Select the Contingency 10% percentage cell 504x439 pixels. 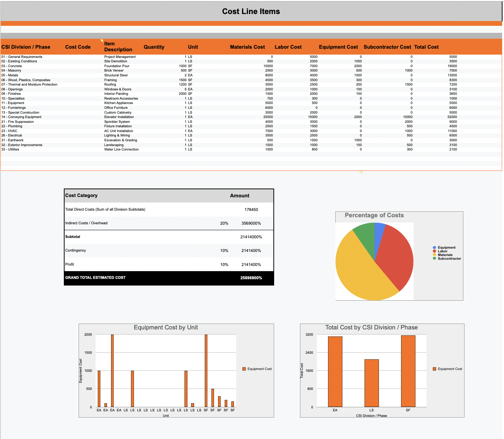pos(224,250)
